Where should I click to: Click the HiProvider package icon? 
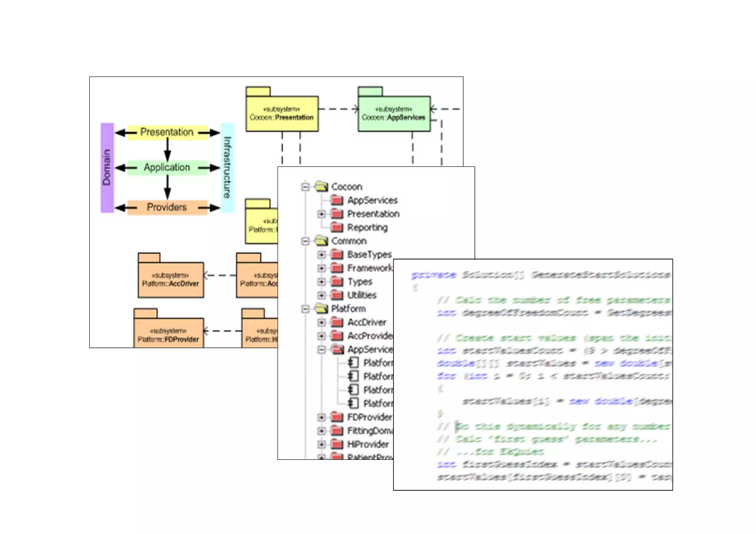coord(337,444)
